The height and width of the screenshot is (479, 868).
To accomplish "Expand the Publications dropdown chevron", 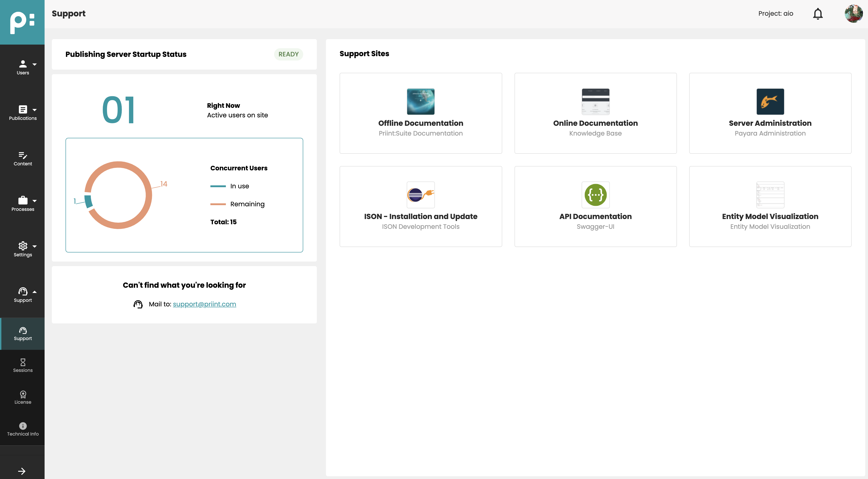I will pyautogui.click(x=35, y=110).
